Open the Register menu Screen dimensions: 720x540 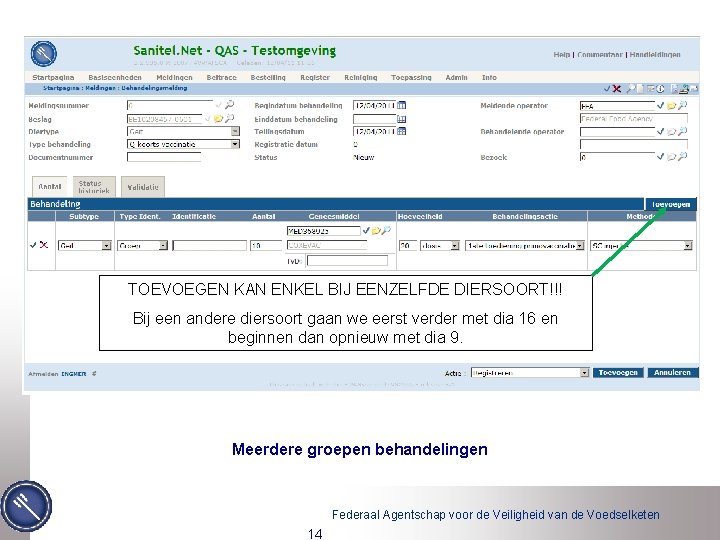point(315,78)
